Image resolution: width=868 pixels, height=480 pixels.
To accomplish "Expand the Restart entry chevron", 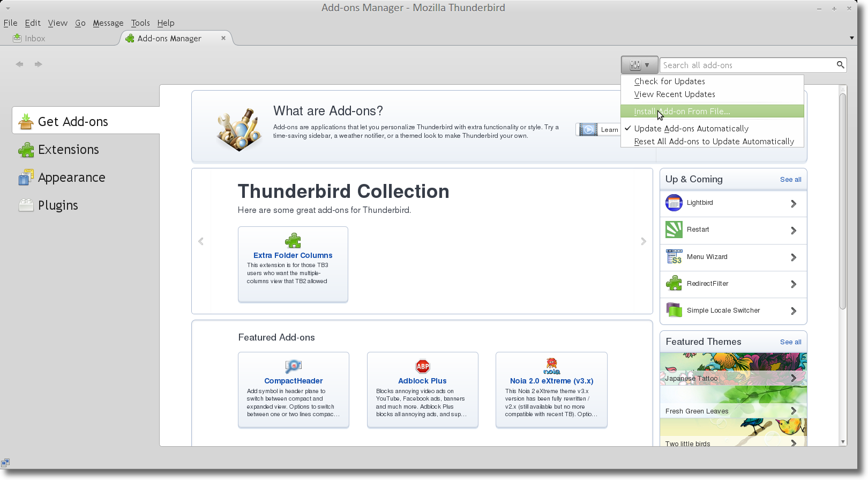I will 794,231.
